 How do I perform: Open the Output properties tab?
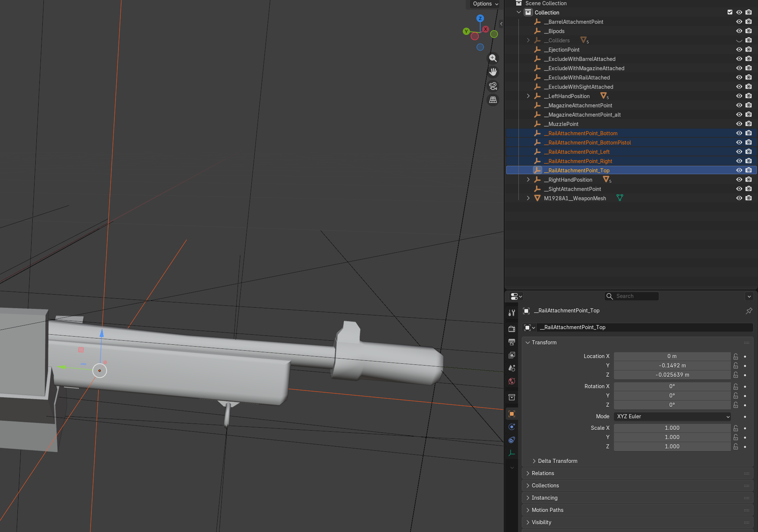(x=512, y=342)
